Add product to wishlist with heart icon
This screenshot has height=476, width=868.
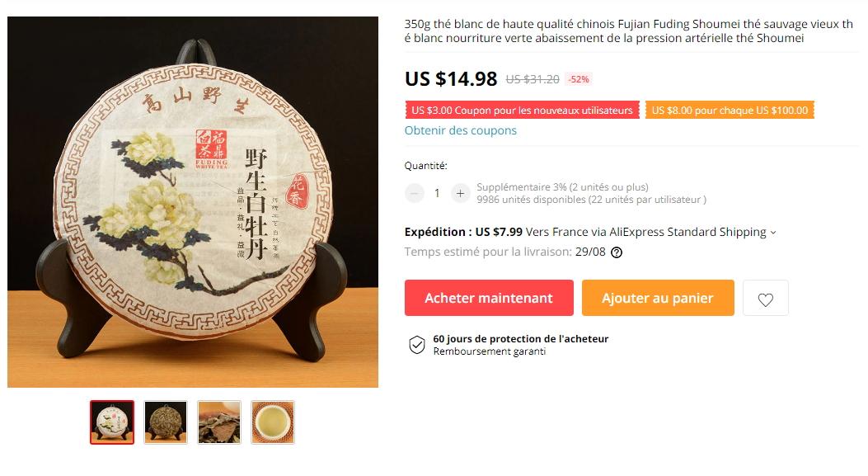pos(765,298)
